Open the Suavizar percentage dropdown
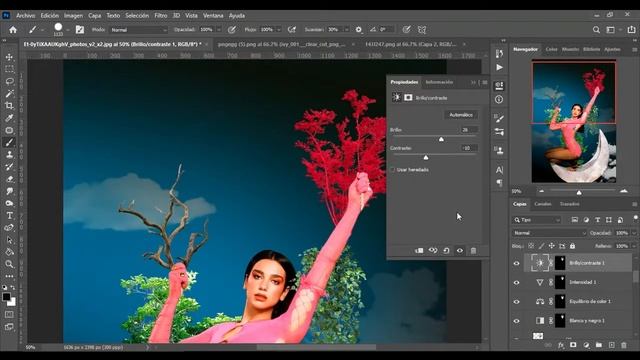The width and height of the screenshot is (640, 360). (346, 30)
